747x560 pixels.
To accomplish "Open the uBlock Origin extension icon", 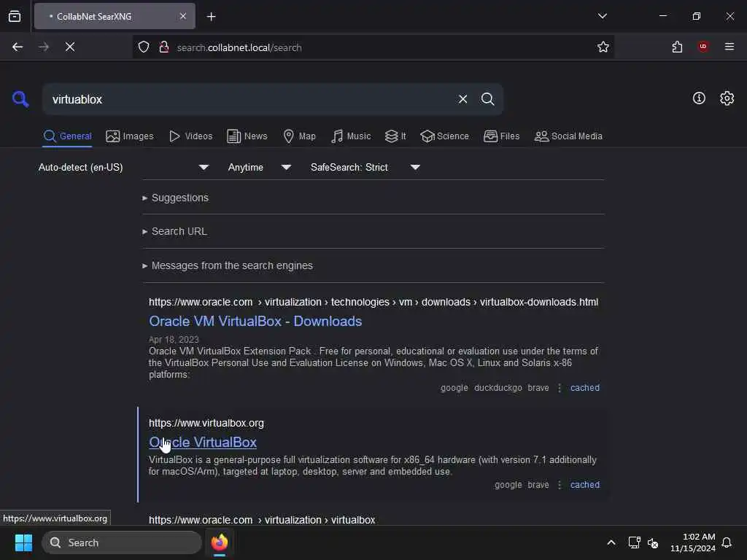I will point(703,47).
